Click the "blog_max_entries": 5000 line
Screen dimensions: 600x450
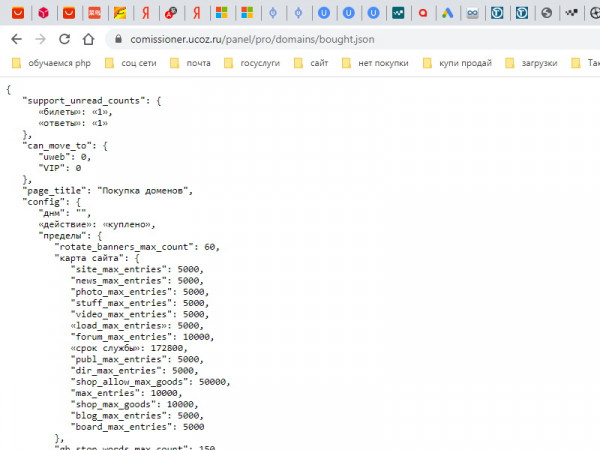(137, 416)
